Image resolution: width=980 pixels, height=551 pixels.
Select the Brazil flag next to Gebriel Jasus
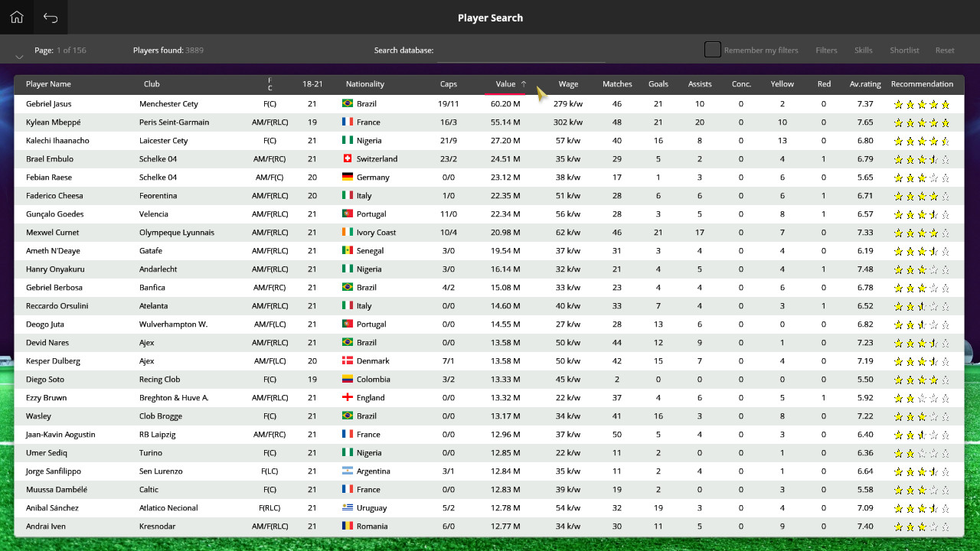pyautogui.click(x=346, y=103)
